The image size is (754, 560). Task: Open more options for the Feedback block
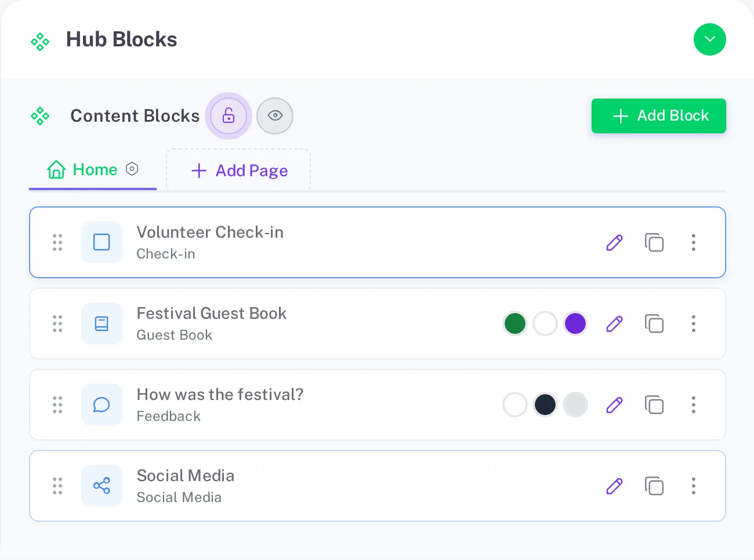click(x=693, y=405)
